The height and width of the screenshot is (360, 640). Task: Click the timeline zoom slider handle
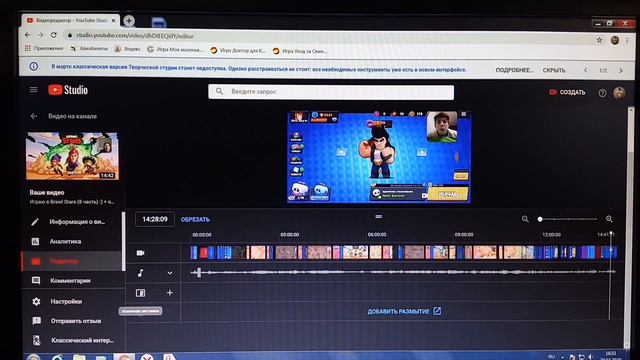pyautogui.click(x=540, y=219)
